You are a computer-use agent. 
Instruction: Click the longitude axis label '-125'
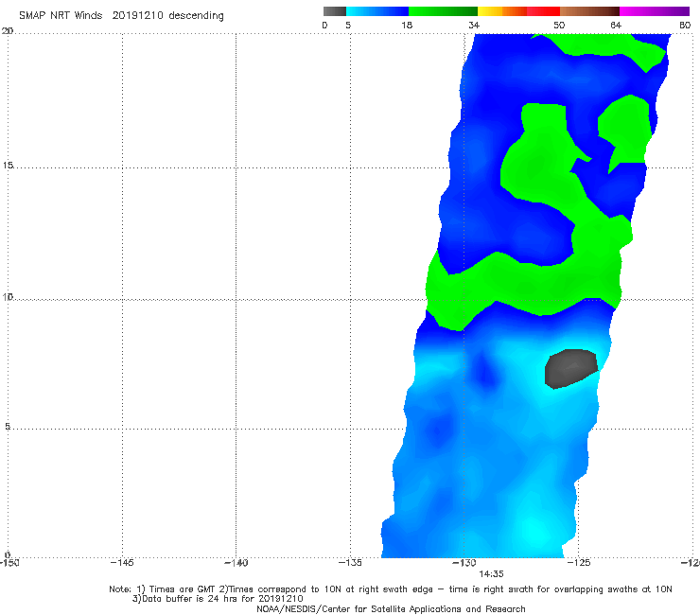579,563
